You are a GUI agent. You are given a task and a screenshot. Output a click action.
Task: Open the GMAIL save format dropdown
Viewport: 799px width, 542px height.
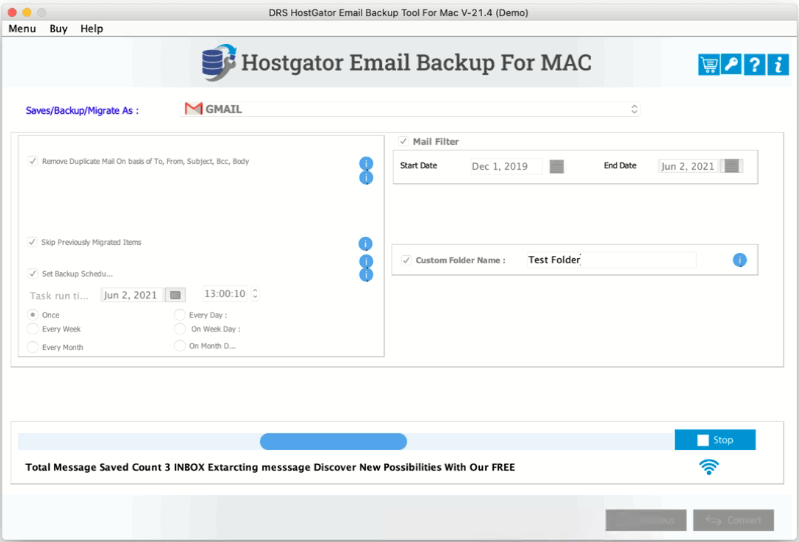pyautogui.click(x=410, y=109)
